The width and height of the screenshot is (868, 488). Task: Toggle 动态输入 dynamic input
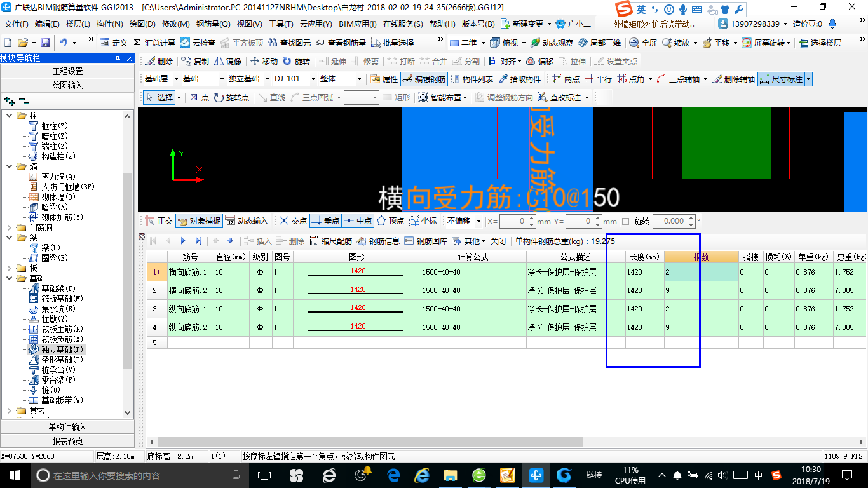247,221
